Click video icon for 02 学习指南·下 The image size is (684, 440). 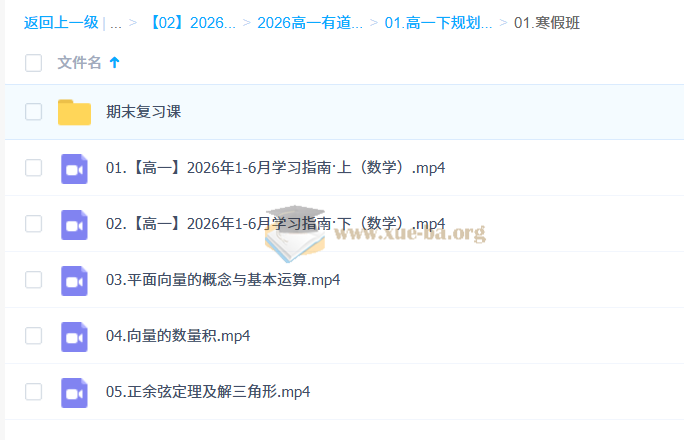pos(74,224)
